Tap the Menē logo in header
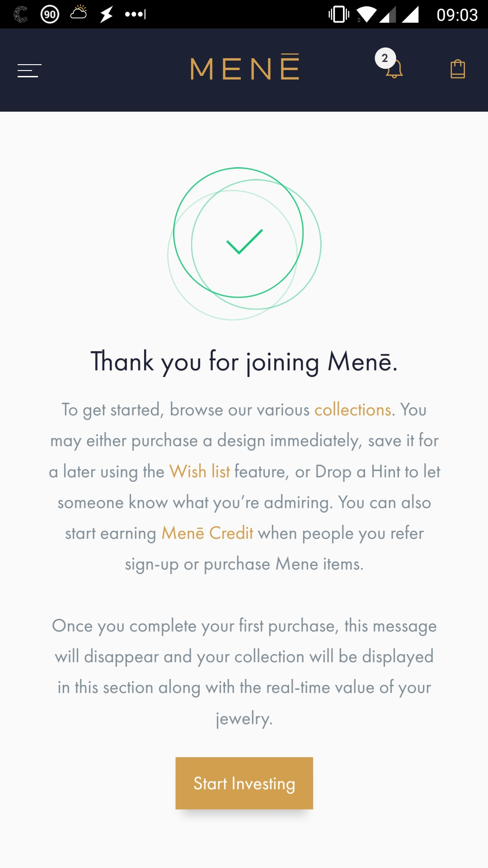Screen dimensions: 488x868 pos(244,68)
